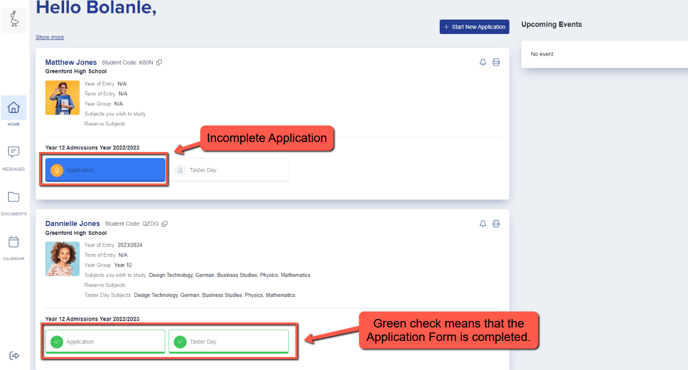Screen dimensions: 688x370
Task: Copy Matthew Jones student code K80N
Action: (x=159, y=62)
